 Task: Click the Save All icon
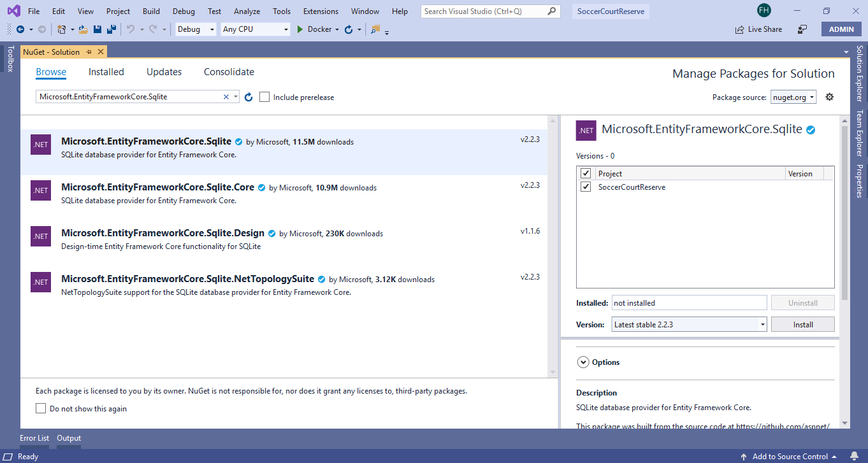pos(111,29)
